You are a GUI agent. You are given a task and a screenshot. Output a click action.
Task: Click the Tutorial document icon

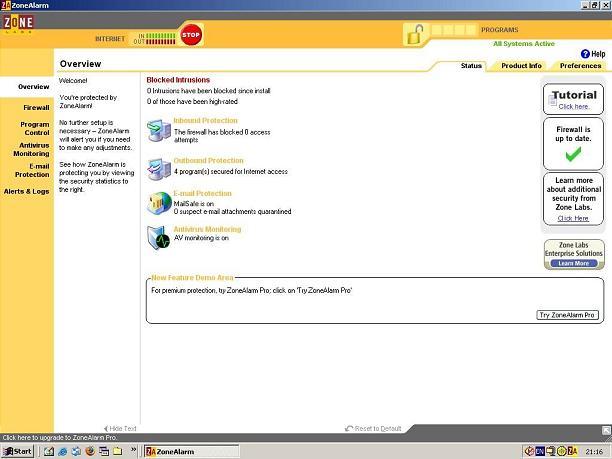tap(553, 101)
